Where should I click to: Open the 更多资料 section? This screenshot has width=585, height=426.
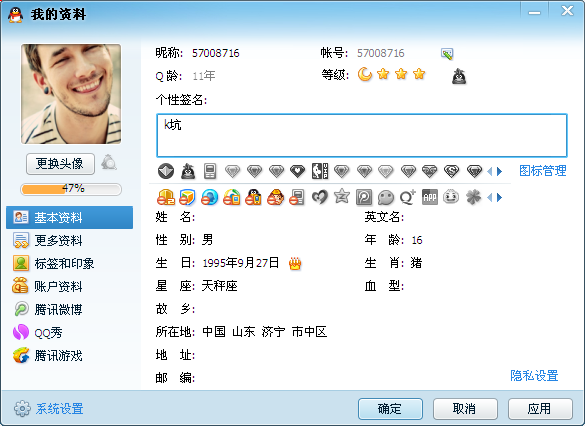(69, 241)
